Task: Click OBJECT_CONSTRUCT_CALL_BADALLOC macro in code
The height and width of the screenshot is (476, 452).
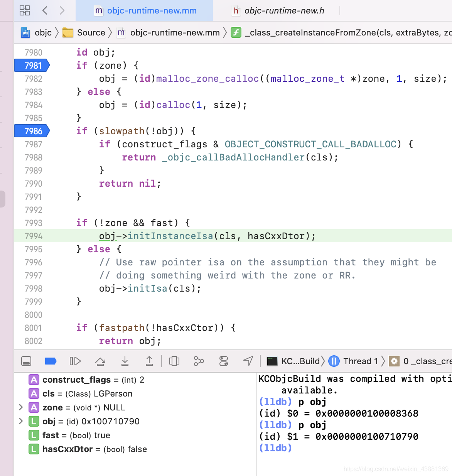Action: [x=310, y=144]
